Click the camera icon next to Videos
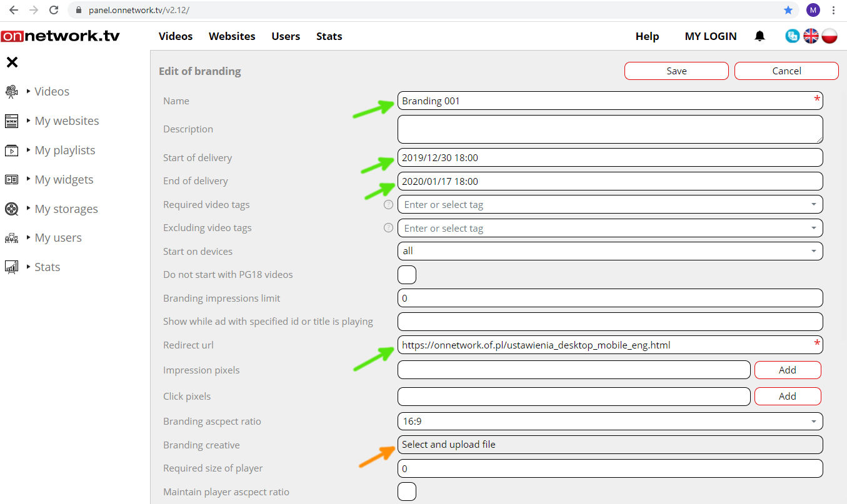 (x=12, y=92)
